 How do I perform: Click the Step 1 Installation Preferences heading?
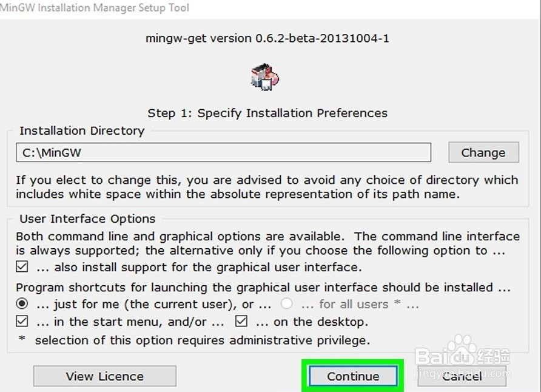267,113
